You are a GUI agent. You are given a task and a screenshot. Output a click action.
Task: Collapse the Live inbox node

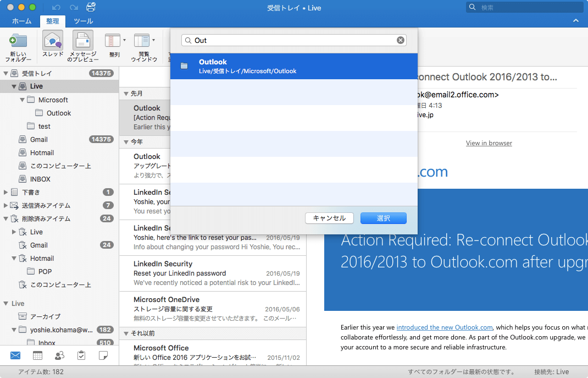[x=14, y=86]
